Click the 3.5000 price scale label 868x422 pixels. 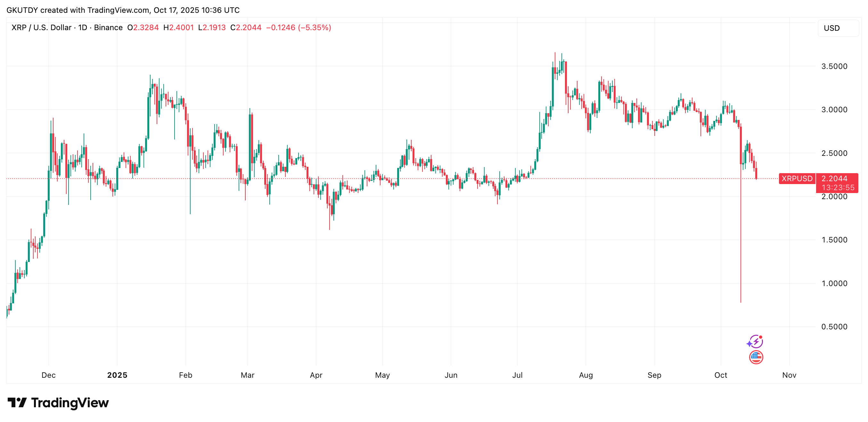point(834,66)
